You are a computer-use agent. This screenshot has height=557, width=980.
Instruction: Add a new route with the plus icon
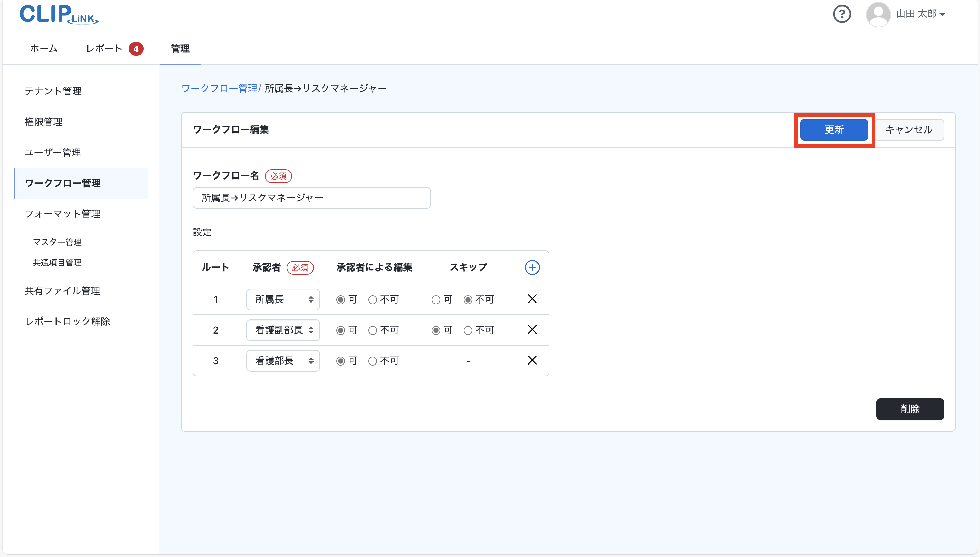[x=532, y=267]
